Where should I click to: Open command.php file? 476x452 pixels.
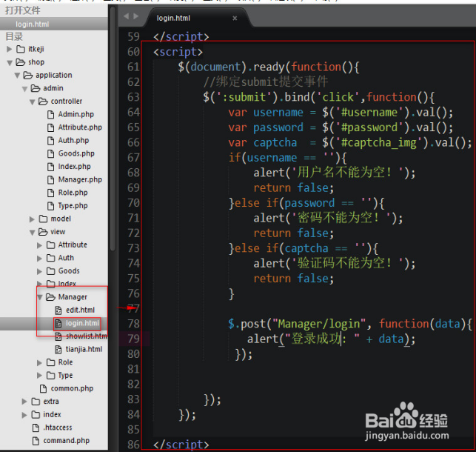click(x=66, y=441)
